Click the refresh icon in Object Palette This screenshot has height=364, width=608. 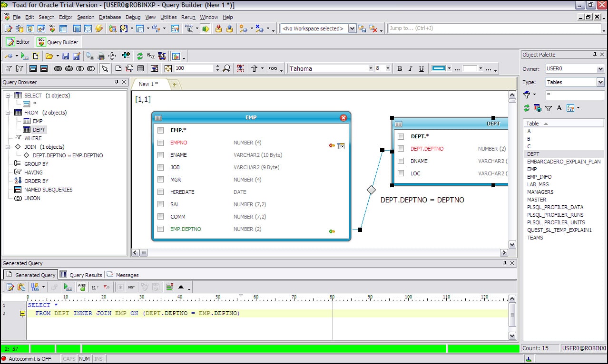pyautogui.click(x=527, y=108)
